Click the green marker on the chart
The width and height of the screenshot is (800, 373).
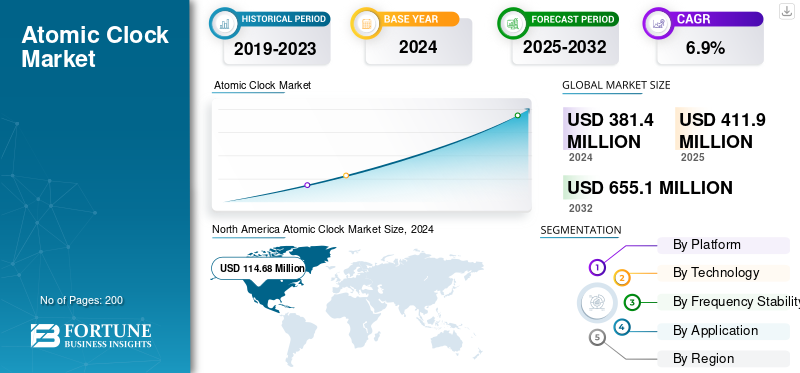(x=517, y=115)
